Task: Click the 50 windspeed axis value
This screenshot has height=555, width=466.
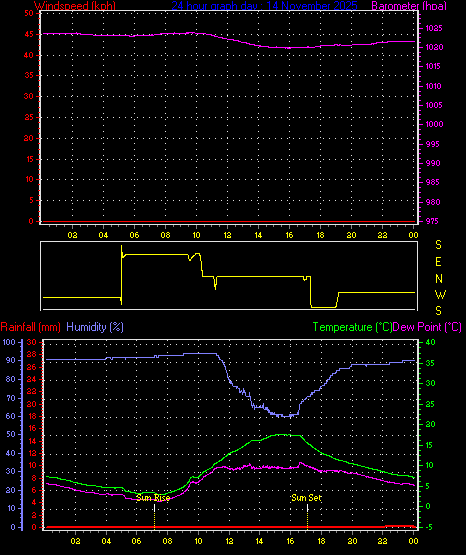Action: coord(29,13)
